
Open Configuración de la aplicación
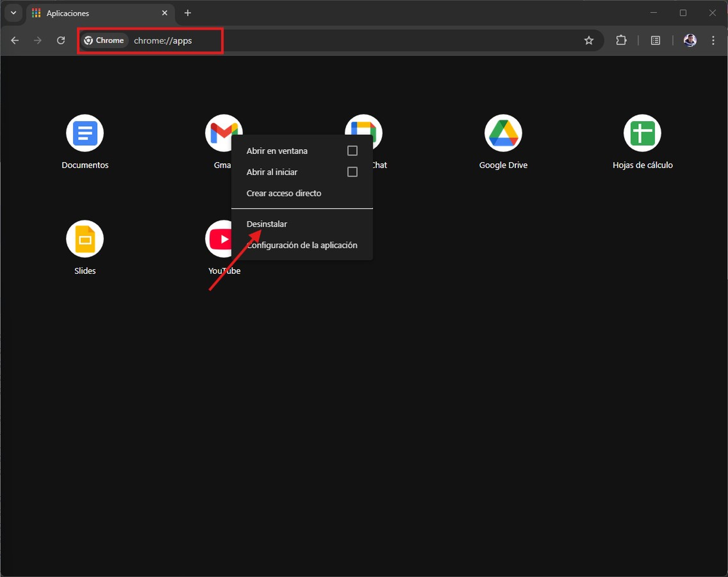pos(302,245)
